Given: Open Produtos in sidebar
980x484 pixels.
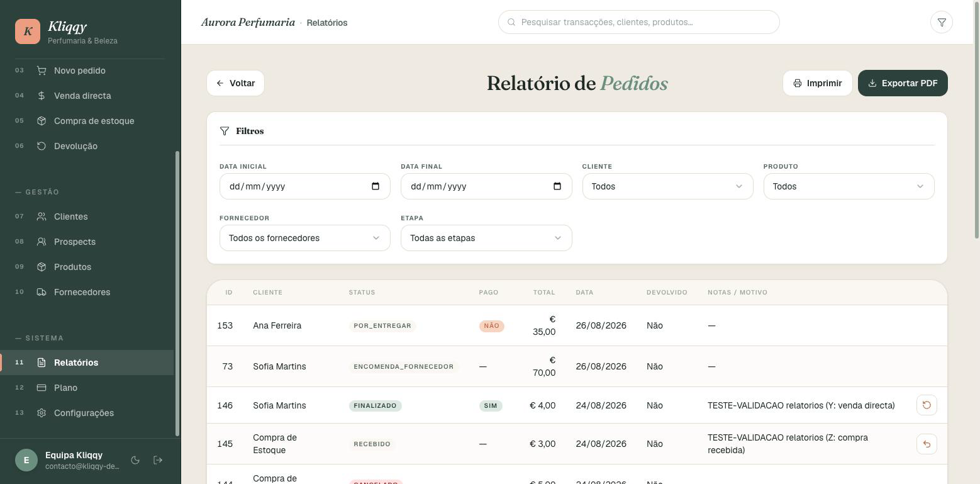Looking at the screenshot, I should point(87,267).
